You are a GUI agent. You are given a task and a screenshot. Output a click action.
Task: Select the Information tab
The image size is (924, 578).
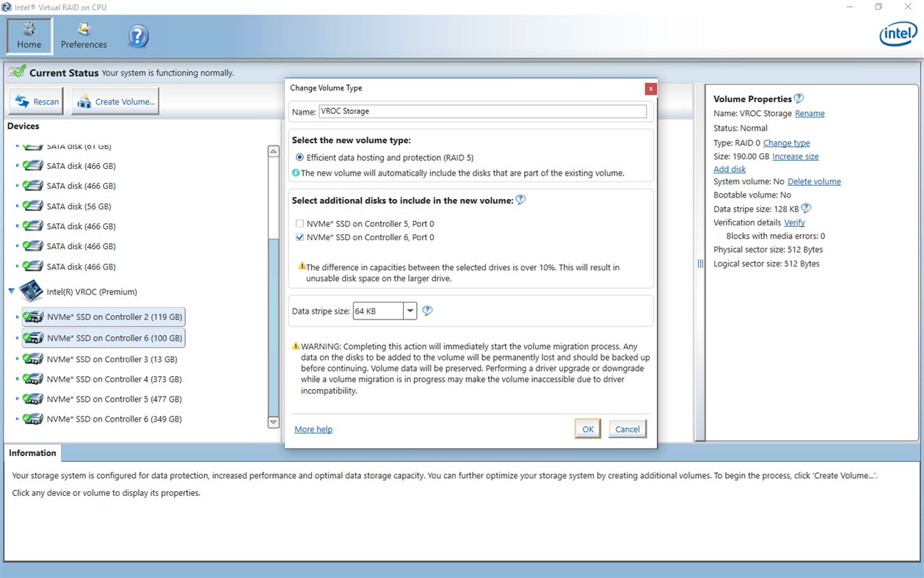click(x=32, y=453)
